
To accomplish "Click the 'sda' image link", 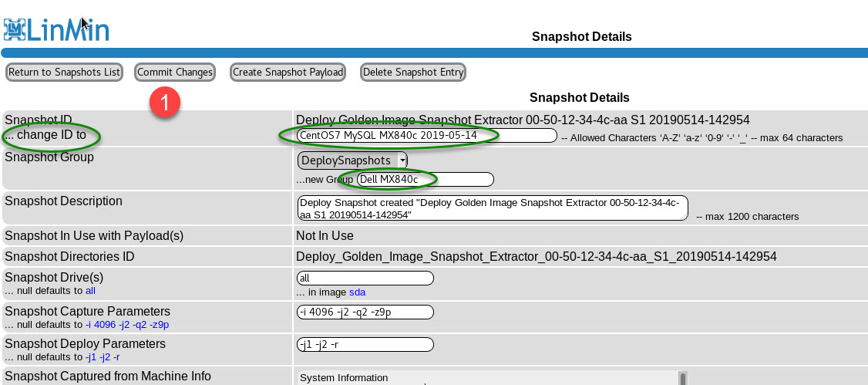I will [x=358, y=292].
